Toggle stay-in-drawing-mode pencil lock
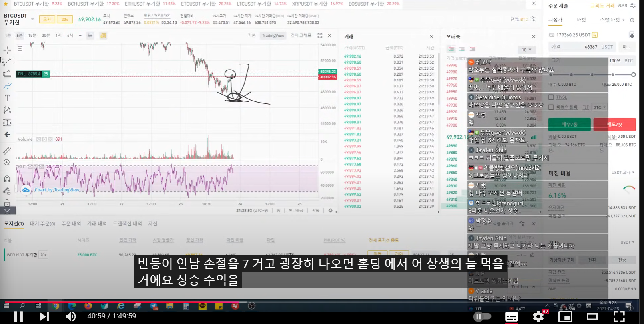Image resolution: width=644 pixels, height=324 pixels. pyautogui.click(x=7, y=191)
